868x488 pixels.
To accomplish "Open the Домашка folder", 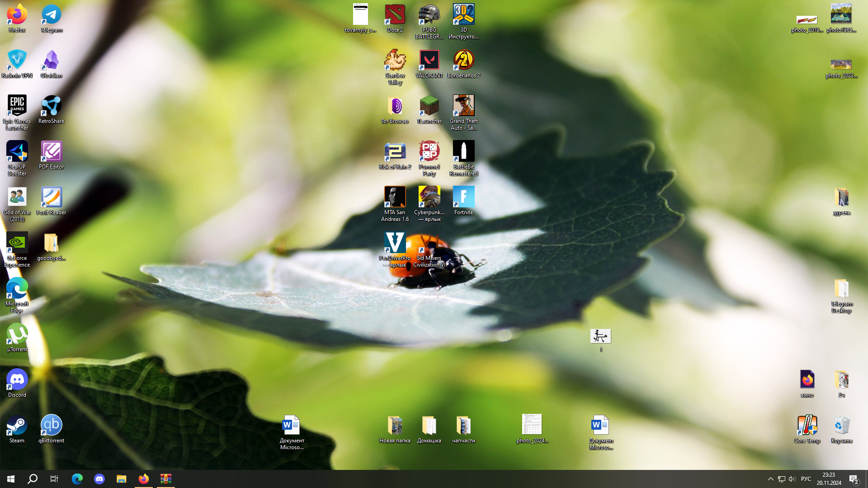I will 429,429.
